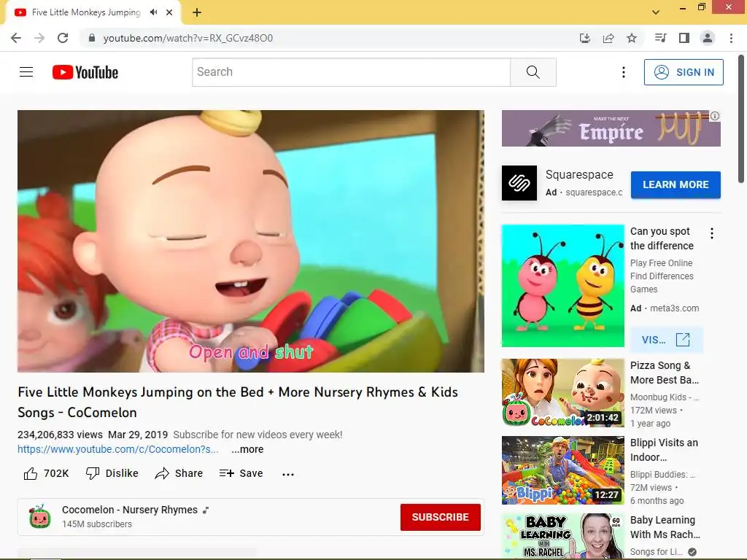
Task: Open the Pizza Song video thumbnail
Action: [x=562, y=393]
